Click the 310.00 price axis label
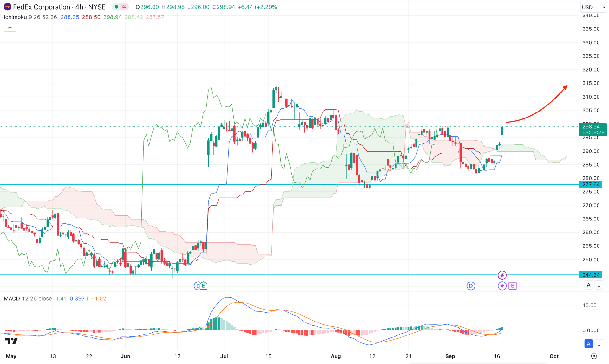 click(591, 97)
